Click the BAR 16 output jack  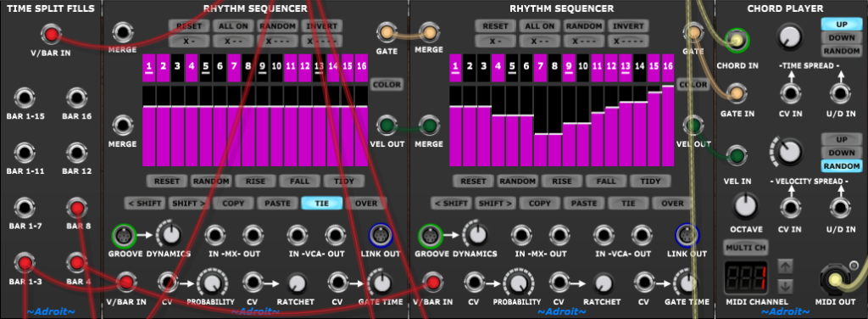coord(77,98)
